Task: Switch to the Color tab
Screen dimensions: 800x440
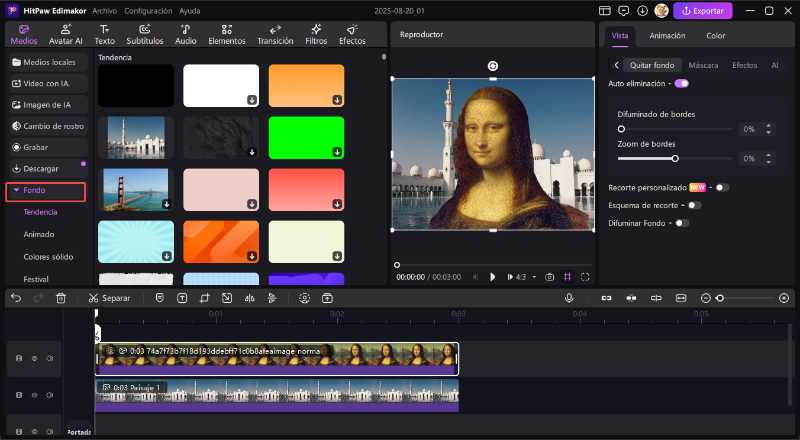Action: [x=715, y=36]
